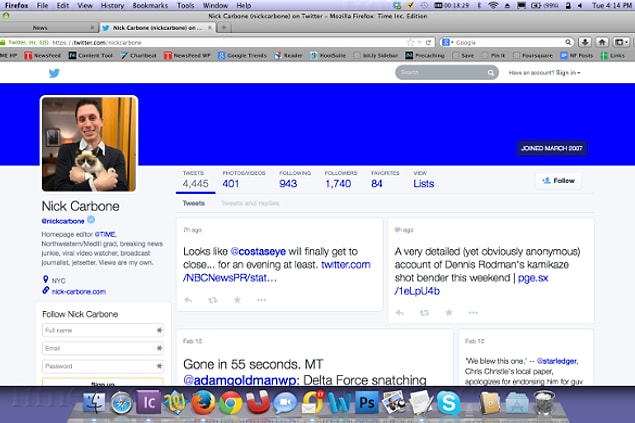Screen dimensions: 635x423
Task: Open more options on Dennis Rodman tweet
Action: pyautogui.click(x=473, y=312)
